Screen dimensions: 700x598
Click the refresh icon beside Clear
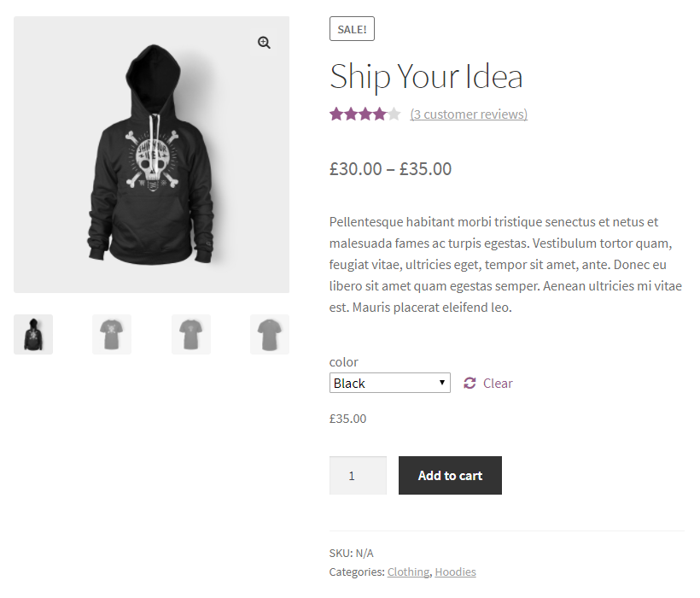[470, 384]
